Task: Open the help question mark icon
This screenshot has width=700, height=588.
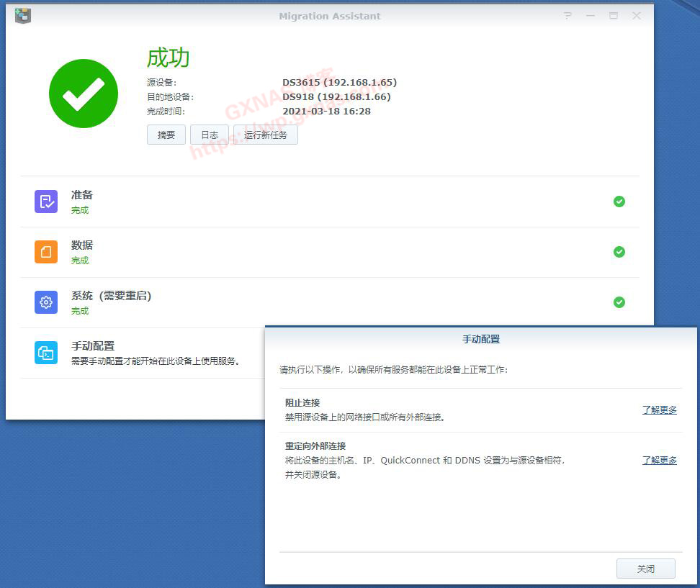Action: click(x=568, y=16)
